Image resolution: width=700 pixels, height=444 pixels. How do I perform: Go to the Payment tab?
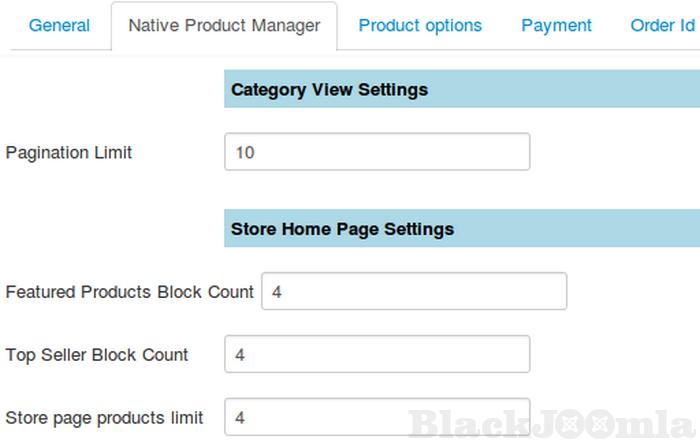coord(556,26)
